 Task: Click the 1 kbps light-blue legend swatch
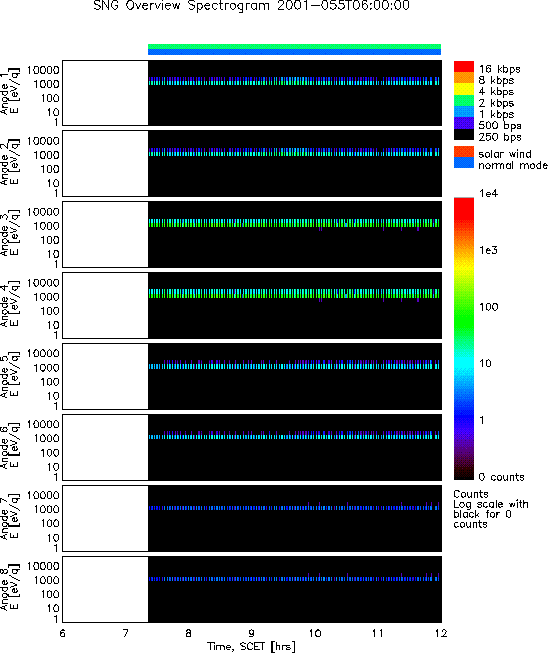pyautogui.click(x=464, y=112)
